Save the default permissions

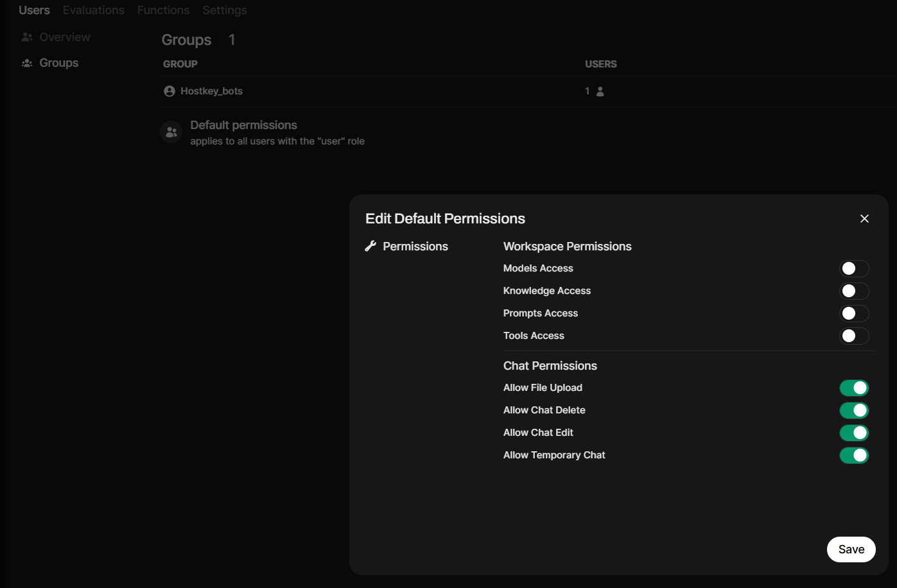pyautogui.click(x=851, y=549)
